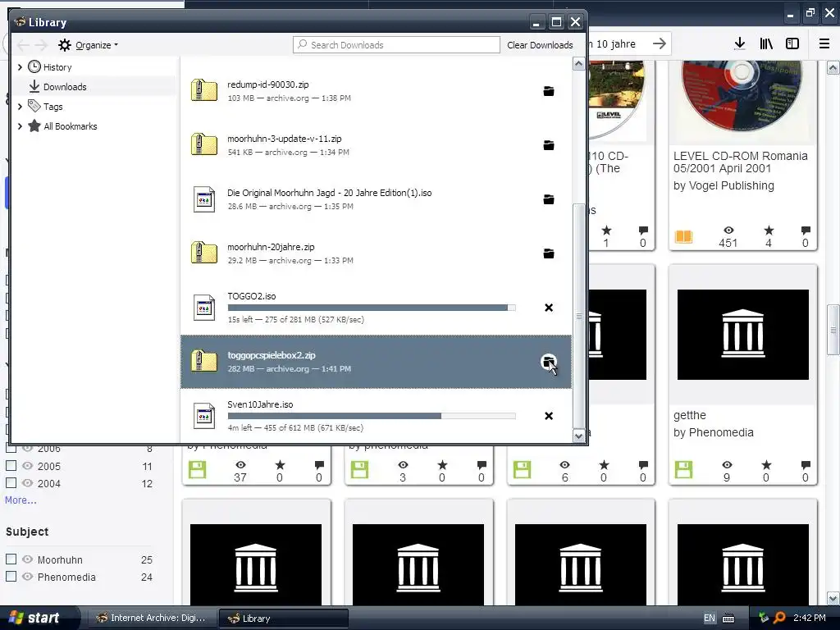Toggle the browser sidebar icon

[x=792, y=44]
